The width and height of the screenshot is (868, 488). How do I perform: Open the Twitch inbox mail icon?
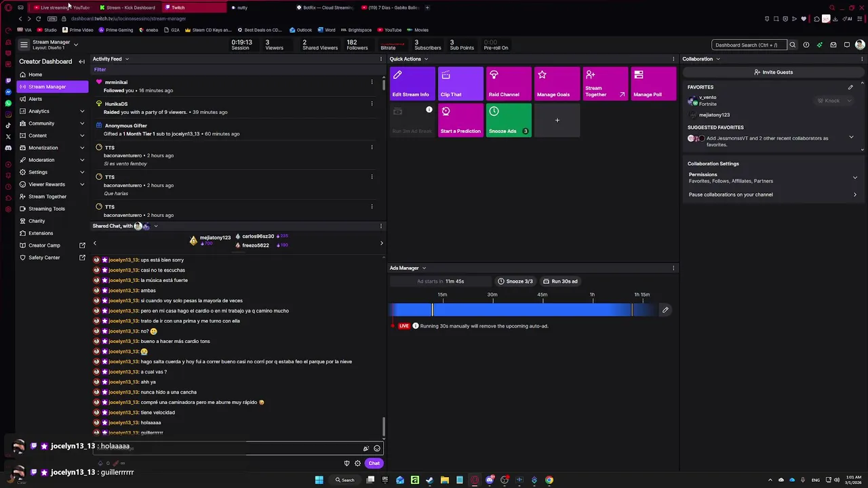pyautogui.click(x=833, y=45)
